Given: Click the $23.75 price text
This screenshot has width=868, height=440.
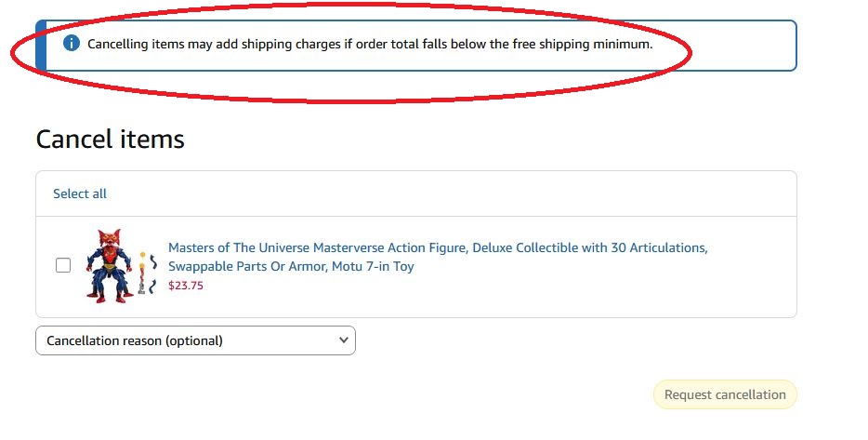Looking at the screenshot, I should click(x=186, y=286).
